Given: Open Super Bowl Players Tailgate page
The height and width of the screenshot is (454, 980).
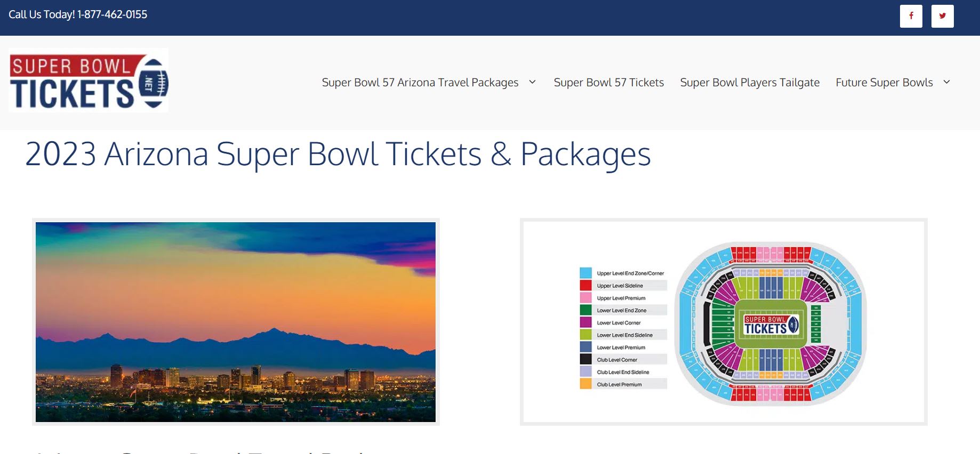Looking at the screenshot, I should tap(749, 83).
